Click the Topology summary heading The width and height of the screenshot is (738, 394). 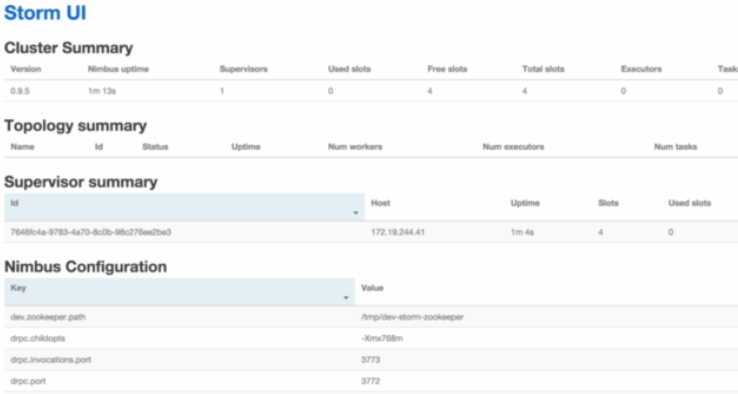[x=76, y=126]
